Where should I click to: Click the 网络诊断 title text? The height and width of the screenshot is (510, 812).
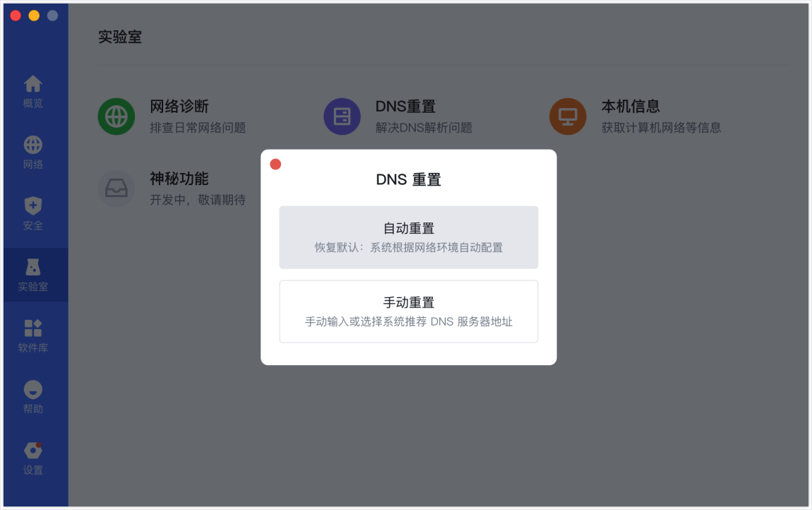pyautogui.click(x=179, y=106)
